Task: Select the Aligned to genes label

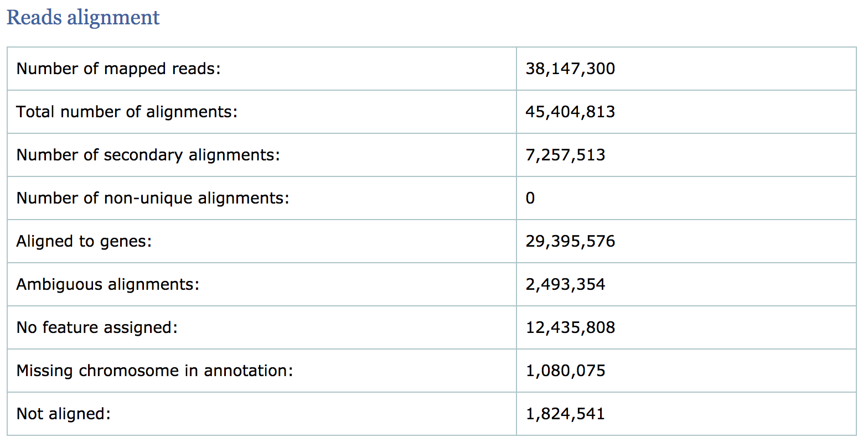Action: point(84,241)
